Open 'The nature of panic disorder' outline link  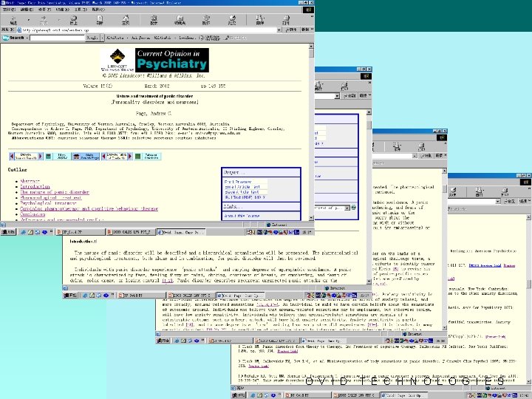(55, 192)
